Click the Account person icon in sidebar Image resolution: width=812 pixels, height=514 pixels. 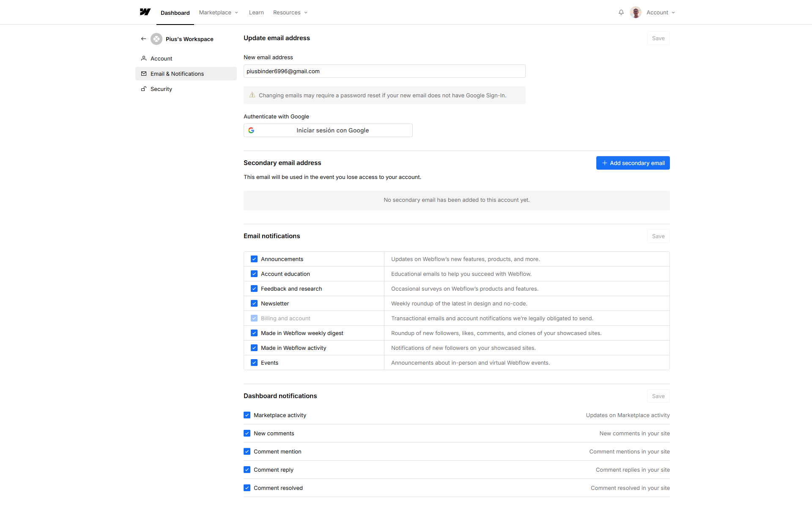144,58
